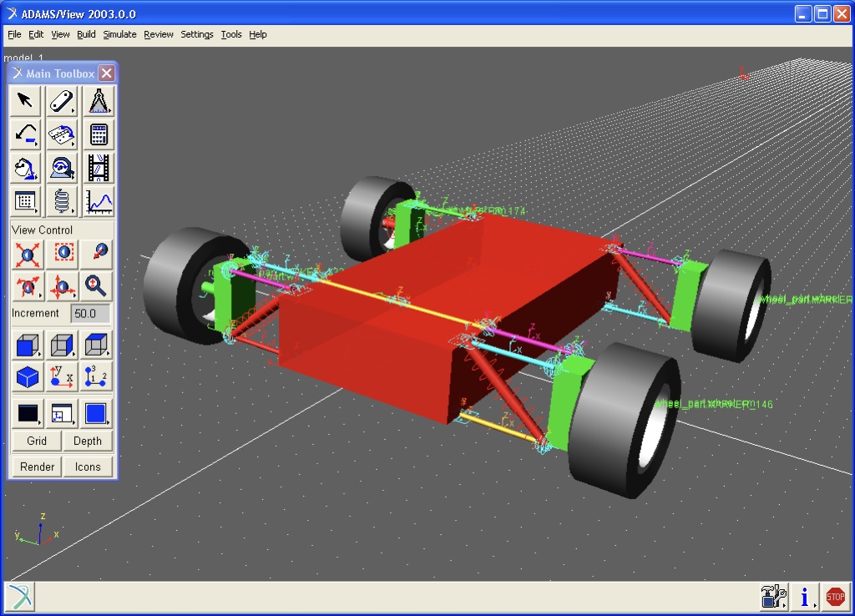
Task: Open the blue toolbox display stack
Action: click(96, 414)
